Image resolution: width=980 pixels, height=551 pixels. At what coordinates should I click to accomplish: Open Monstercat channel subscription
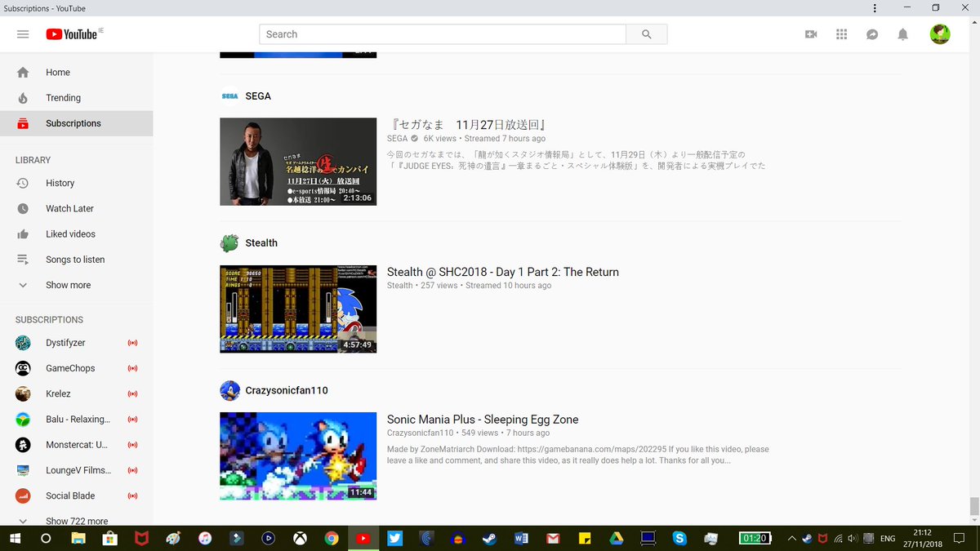tap(76, 445)
